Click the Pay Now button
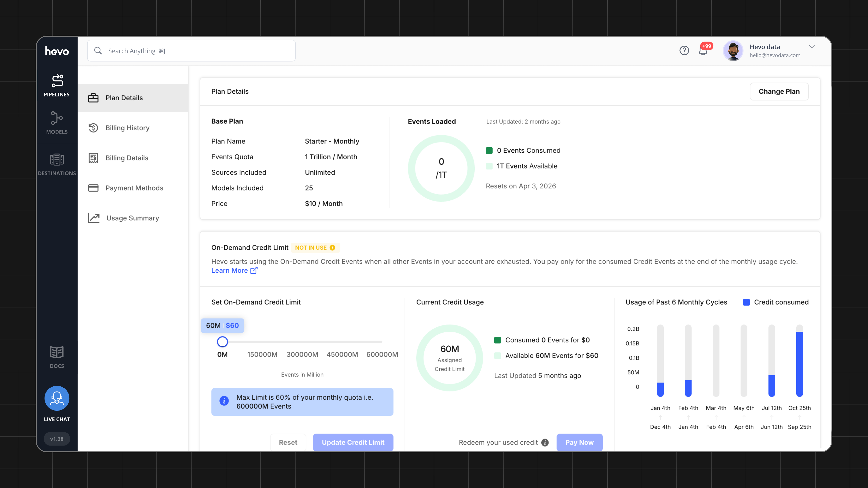868x488 pixels. pos(580,442)
